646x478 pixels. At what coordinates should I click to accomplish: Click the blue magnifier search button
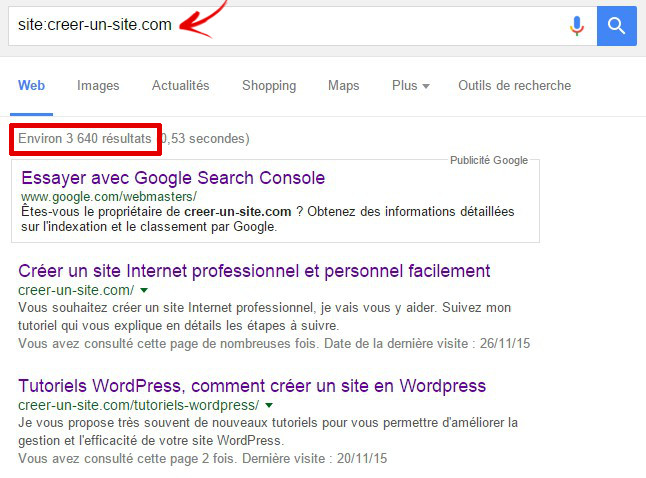pos(616,26)
